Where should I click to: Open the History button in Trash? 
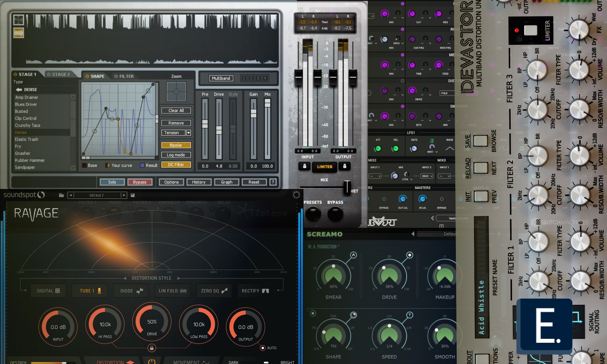click(199, 182)
